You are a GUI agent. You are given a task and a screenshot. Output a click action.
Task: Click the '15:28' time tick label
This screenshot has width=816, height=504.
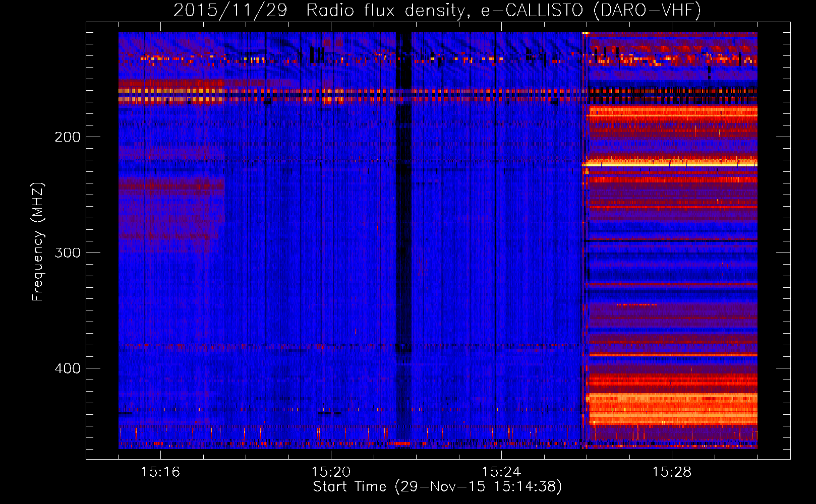[x=672, y=472]
